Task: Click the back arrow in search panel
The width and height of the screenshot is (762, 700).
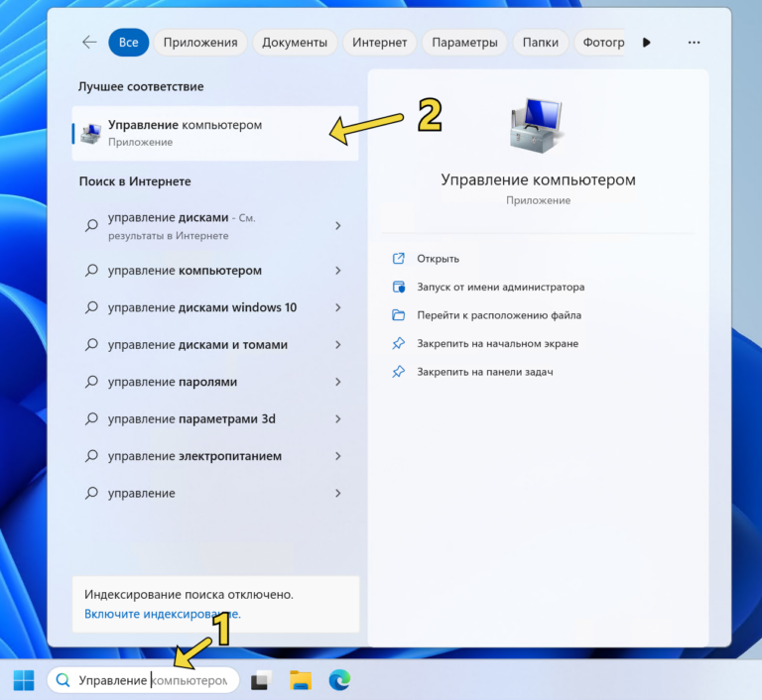Action: point(89,43)
